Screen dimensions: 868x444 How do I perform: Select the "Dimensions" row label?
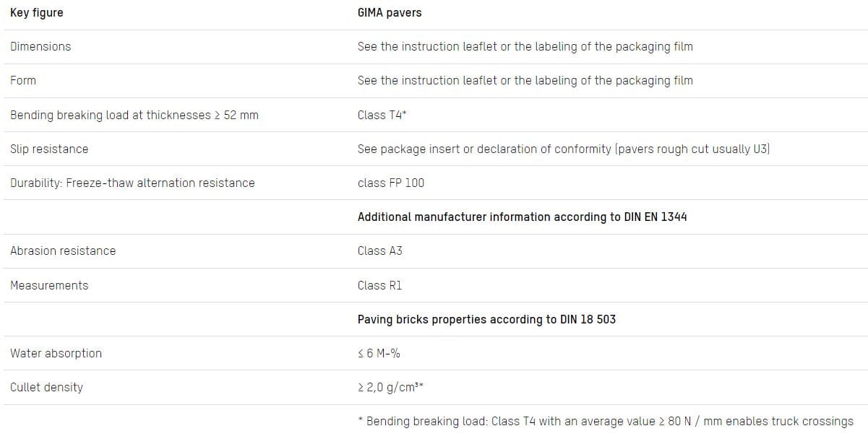(40, 47)
